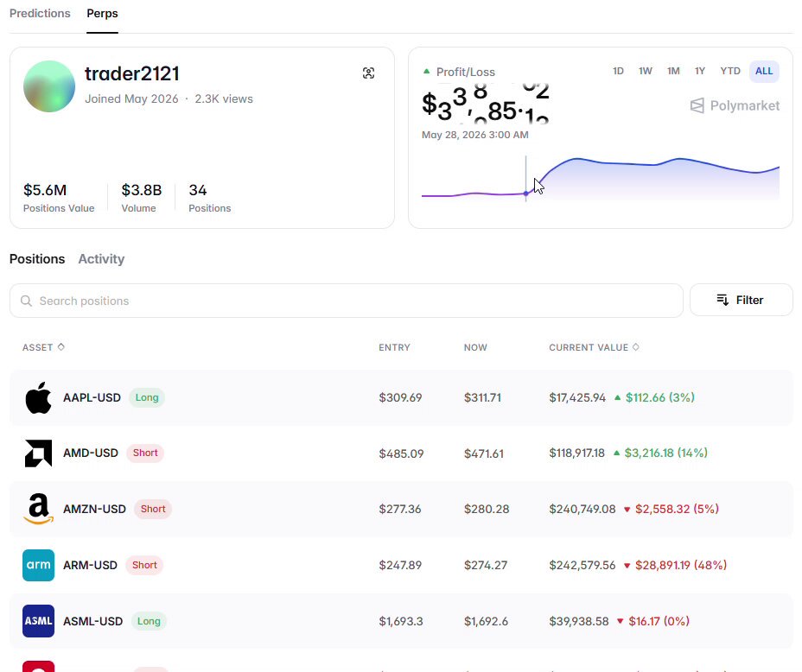Click the Long badge on AAPL-USD
The image size is (802, 672).
147,397
